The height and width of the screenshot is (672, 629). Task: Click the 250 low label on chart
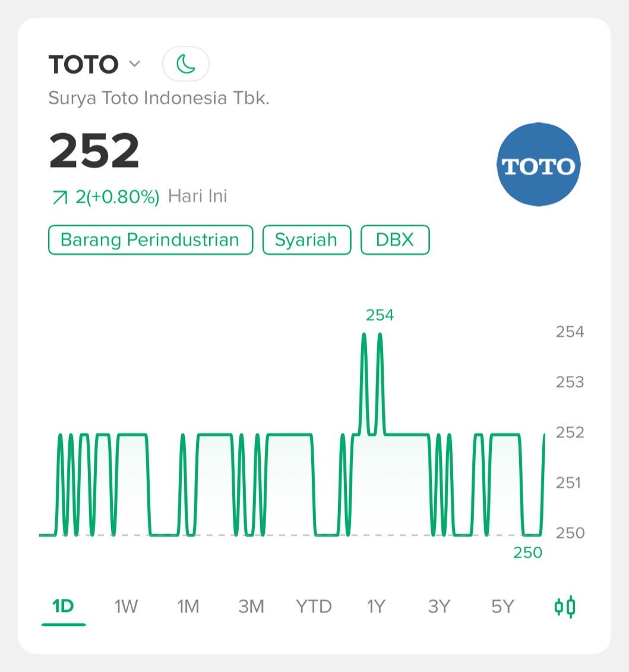(528, 553)
